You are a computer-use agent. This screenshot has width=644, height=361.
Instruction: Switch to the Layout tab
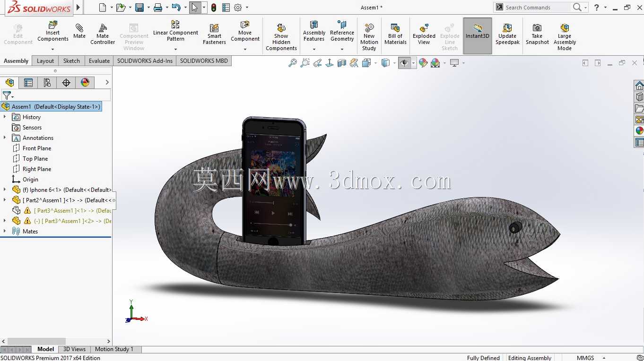(x=45, y=60)
